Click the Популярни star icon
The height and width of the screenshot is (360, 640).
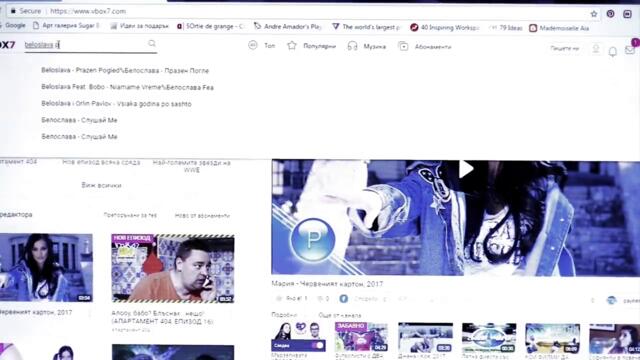[x=292, y=46]
